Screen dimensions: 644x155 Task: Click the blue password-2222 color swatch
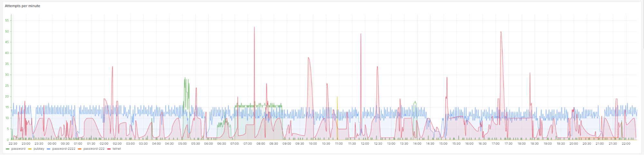[x=49, y=149]
